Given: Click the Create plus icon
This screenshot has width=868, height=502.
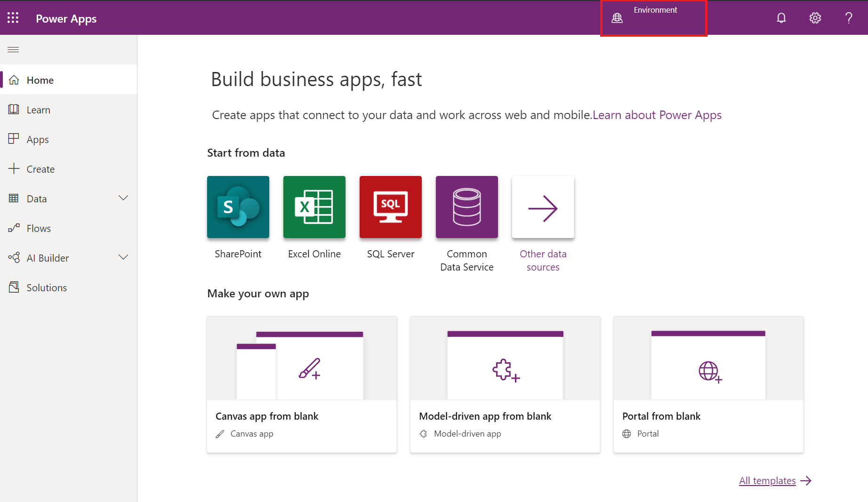Looking at the screenshot, I should click(x=14, y=168).
